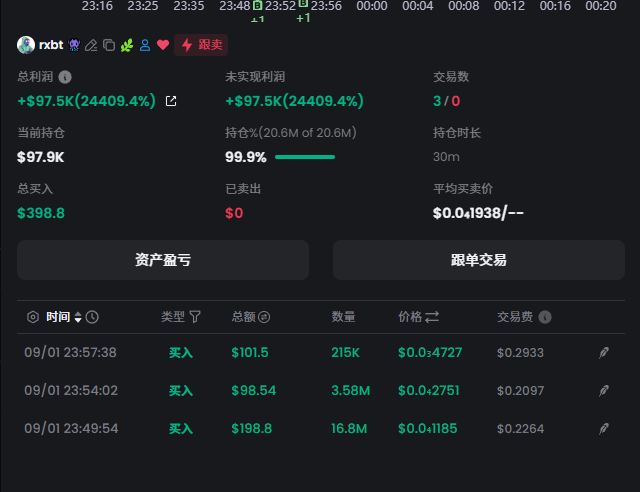Viewport: 640px width, 492px height.
Task: Click the rxbt username text
Action: (51, 45)
